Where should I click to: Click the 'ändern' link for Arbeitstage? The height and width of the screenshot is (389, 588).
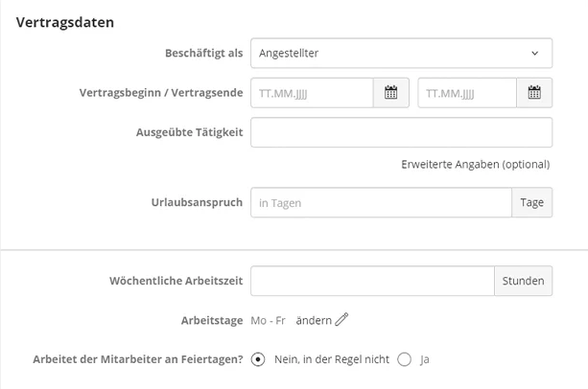(x=313, y=320)
